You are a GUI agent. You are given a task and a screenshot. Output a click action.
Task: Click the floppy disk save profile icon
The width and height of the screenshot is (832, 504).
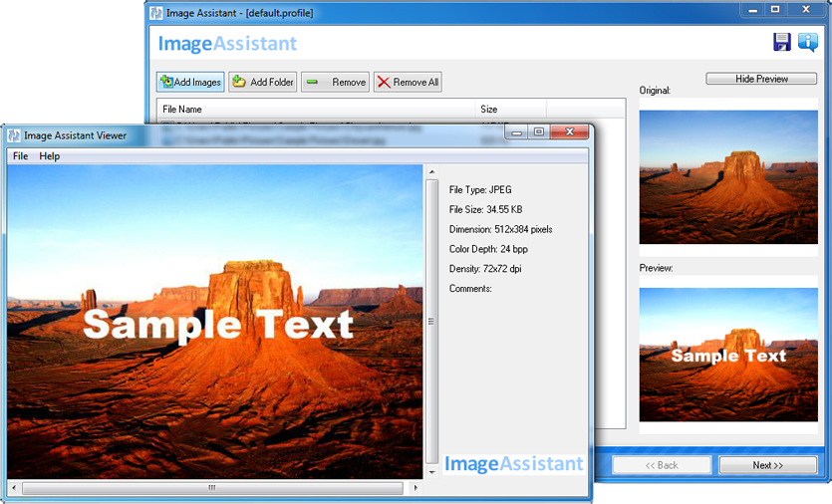782,42
